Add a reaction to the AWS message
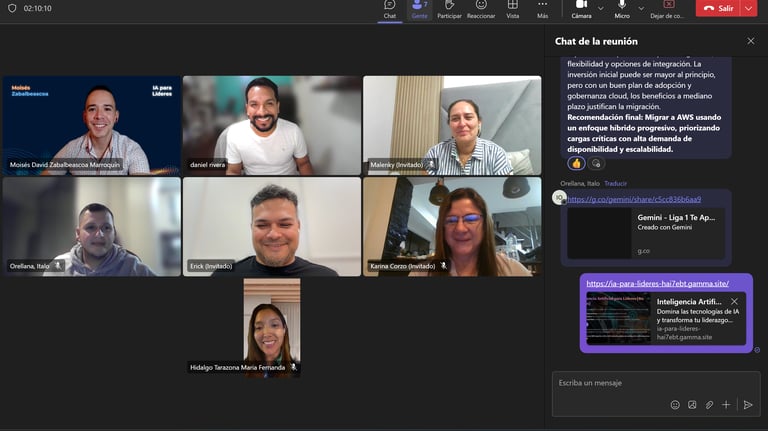Viewport: 768px width, 431px height. (x=596, y=163)
